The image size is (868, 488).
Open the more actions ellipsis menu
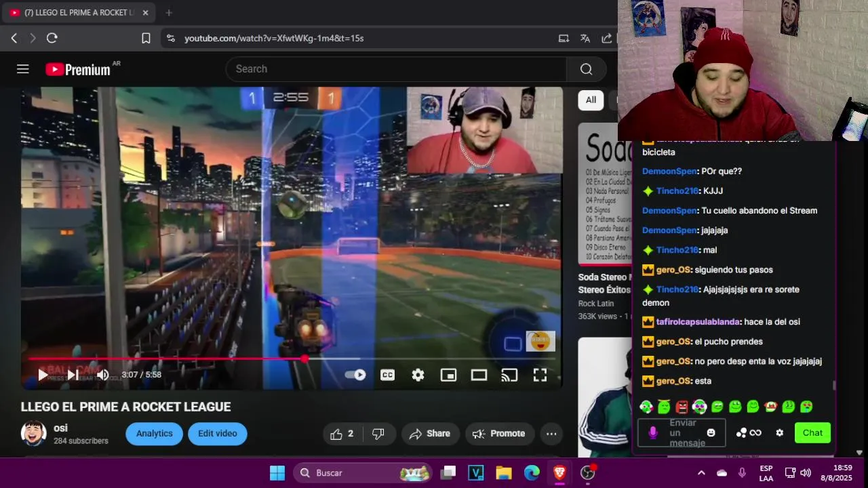(x=551, y=434)
